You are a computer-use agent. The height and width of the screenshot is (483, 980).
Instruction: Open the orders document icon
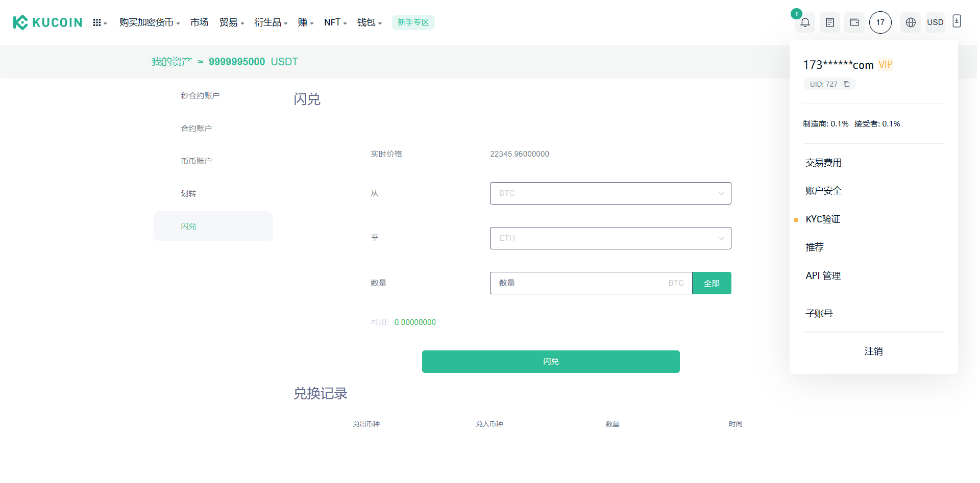(x=830, y=22)
